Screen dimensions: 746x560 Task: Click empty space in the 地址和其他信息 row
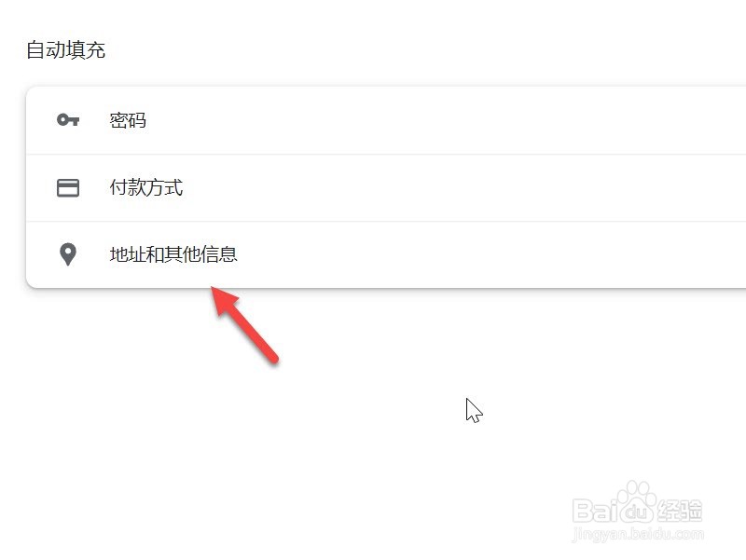tap(428, 254)
